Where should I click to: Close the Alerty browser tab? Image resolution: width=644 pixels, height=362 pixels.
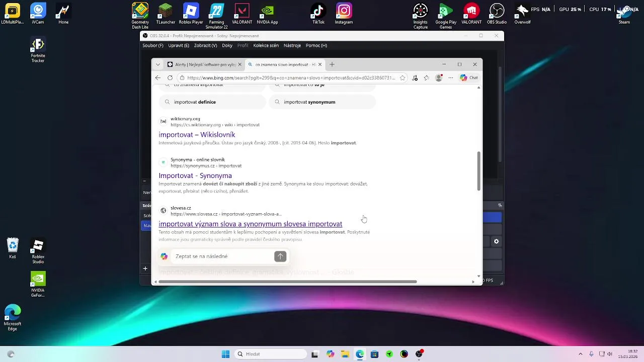[240, 64]
